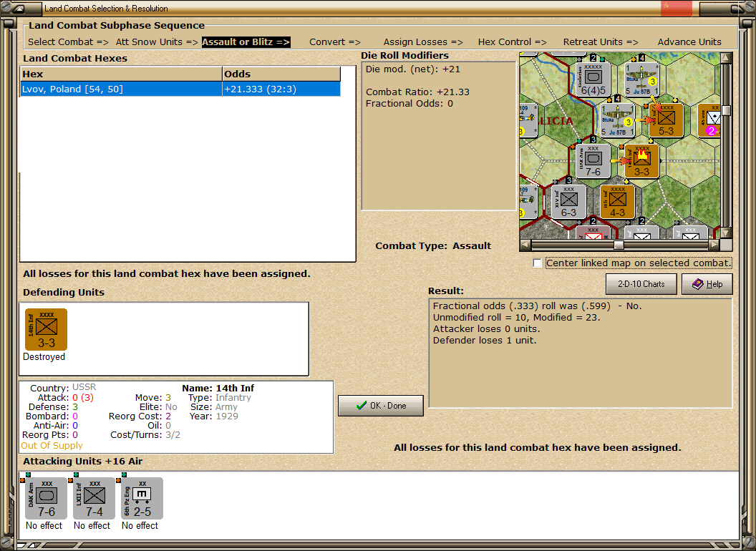Image resolution: width=756 pixels, height=551 pixels.
Task: Click the Retreat Units subphase step
Action: [x=600, y=42]
